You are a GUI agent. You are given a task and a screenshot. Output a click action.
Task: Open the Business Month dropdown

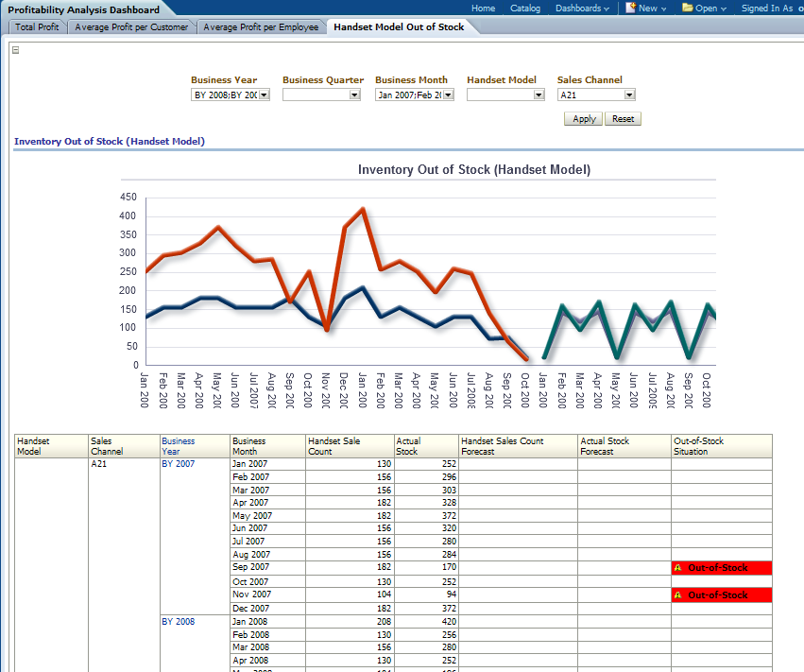pyautogui.click(x=448, y=95)
